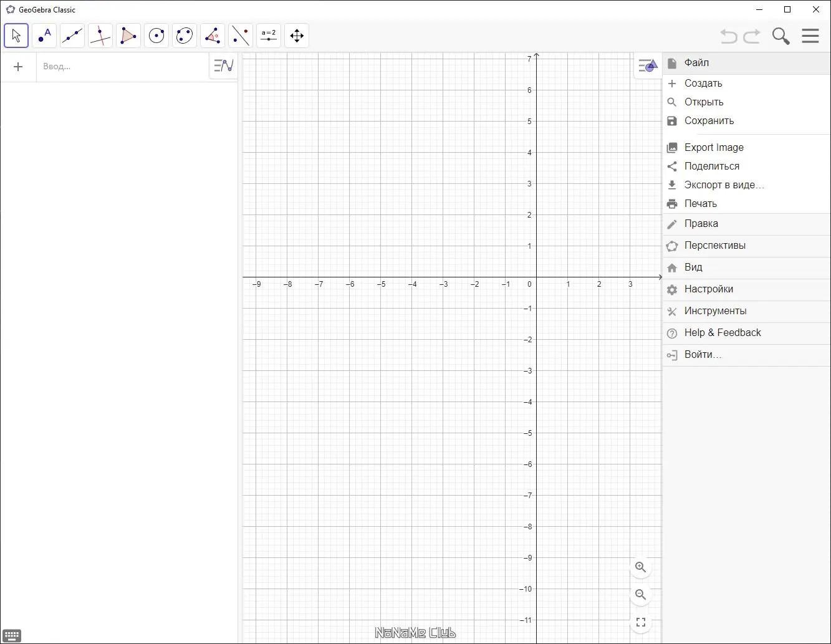Screen dimensions: 831x644
Task: Select the Move Graphics View tool
Action: [x=297, y=36]
